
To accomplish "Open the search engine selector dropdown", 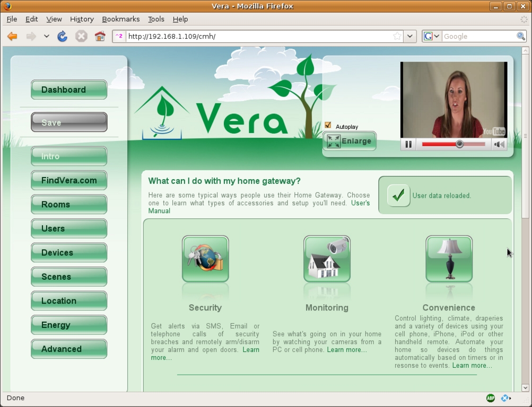I will [x=432, y=37].
